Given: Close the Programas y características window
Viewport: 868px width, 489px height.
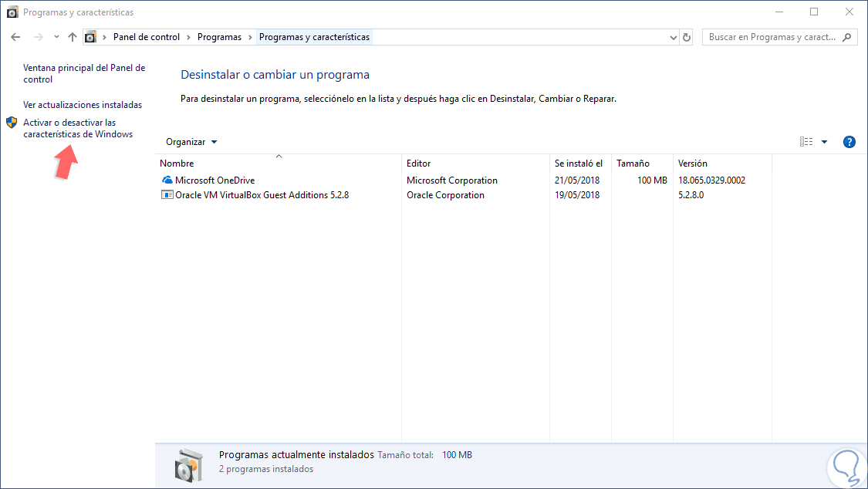Looking at the screenshot, I should coord(849,12).
